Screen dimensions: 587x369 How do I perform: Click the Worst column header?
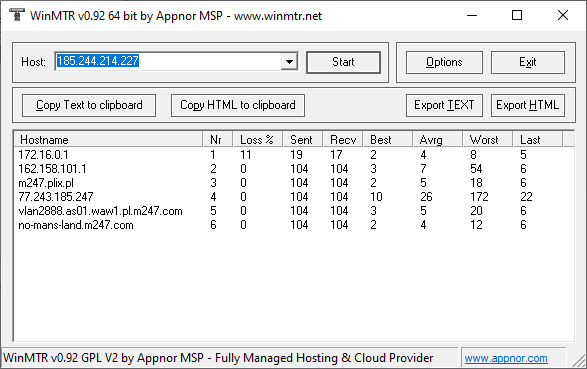[487, 140]
